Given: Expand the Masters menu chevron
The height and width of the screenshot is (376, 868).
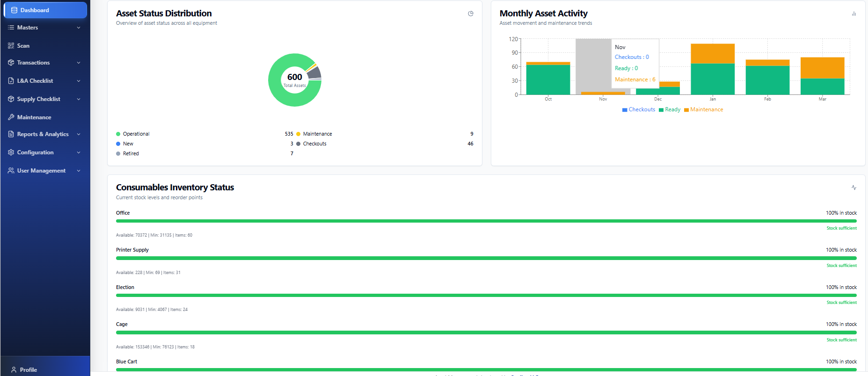Looking at the screenshot, I should point(79,28).
